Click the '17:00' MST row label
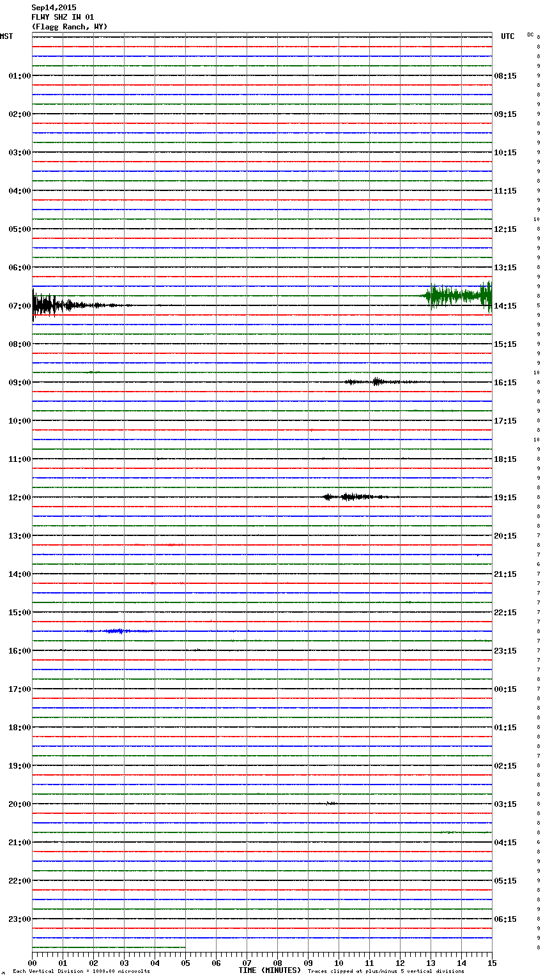Screen dimensions: 543x980 (20, 689)
